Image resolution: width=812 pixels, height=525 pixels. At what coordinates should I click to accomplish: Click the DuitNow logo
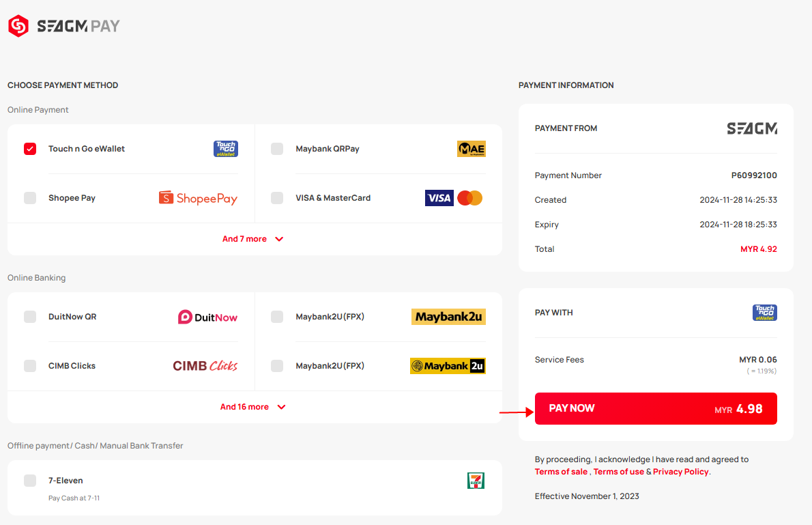[x=207, y=317]
